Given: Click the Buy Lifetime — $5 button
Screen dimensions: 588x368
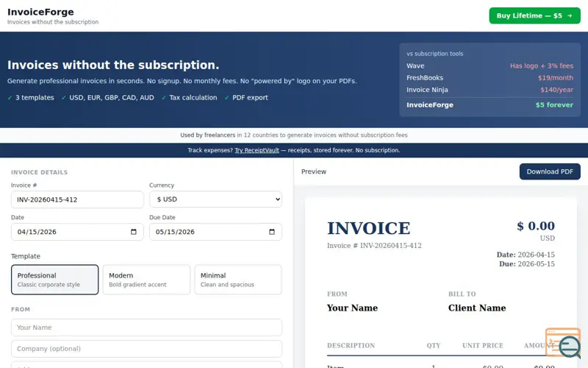Looking at the screenshot, I should pyautogui.click(x=534, y=15).
